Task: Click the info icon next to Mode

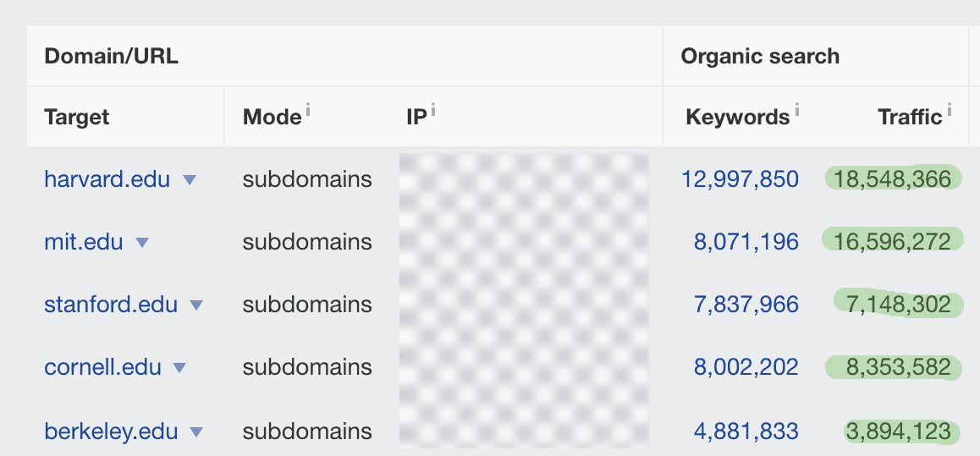Action: pos(308,111)
